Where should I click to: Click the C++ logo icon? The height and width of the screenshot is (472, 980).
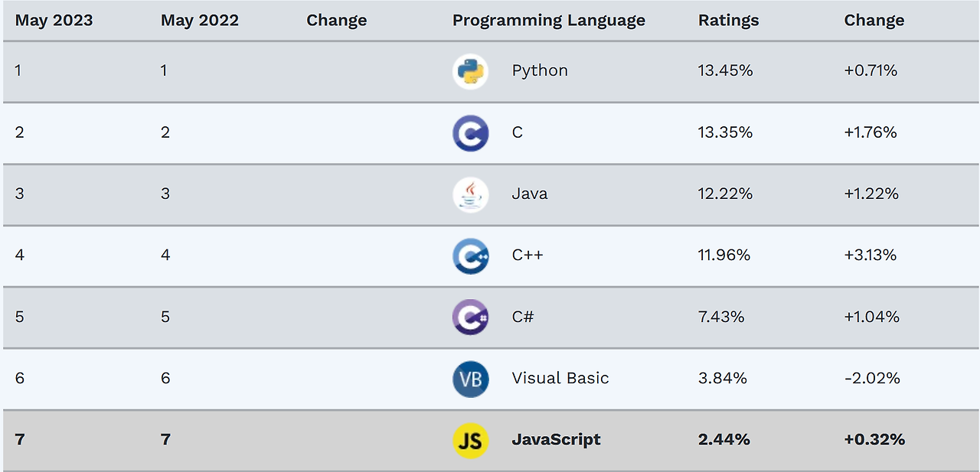[470, 256]
